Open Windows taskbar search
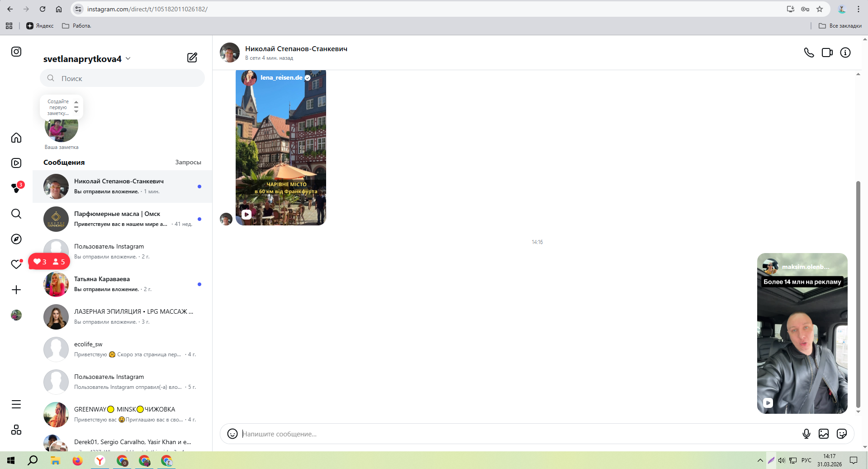The width and height of the screenshot is (868, 469). [33, 460]
